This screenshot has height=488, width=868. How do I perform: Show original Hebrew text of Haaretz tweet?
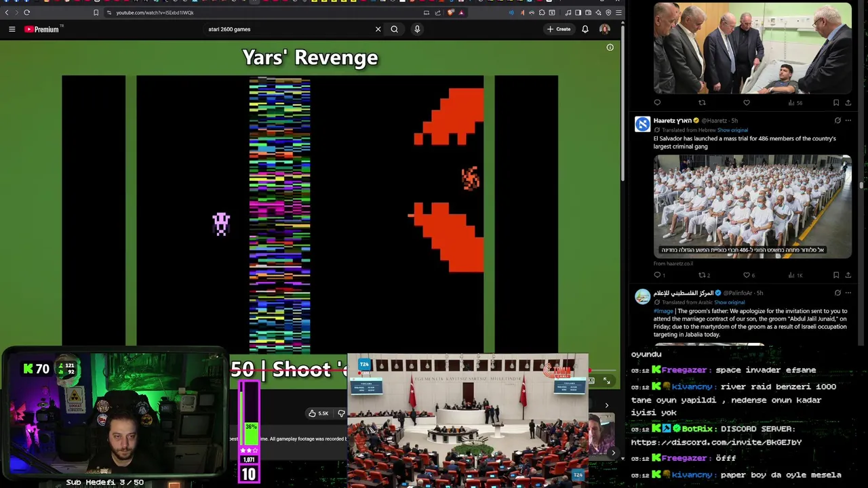tap(732, 130)
